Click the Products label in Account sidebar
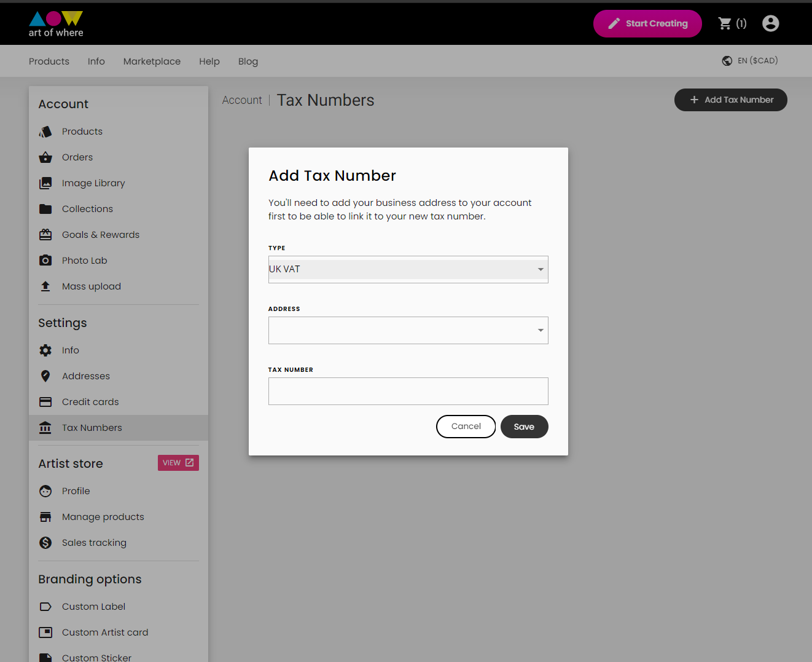Screen dimensions: 812x662 click(82, 132)
